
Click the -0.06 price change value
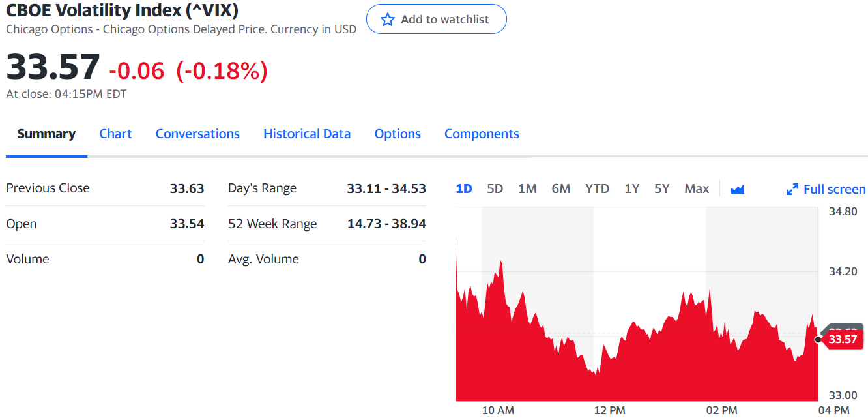point(137,70)
